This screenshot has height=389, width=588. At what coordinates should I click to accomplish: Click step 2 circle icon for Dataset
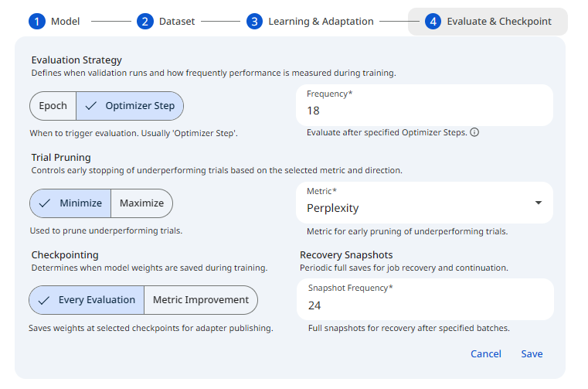click(145, 22)
